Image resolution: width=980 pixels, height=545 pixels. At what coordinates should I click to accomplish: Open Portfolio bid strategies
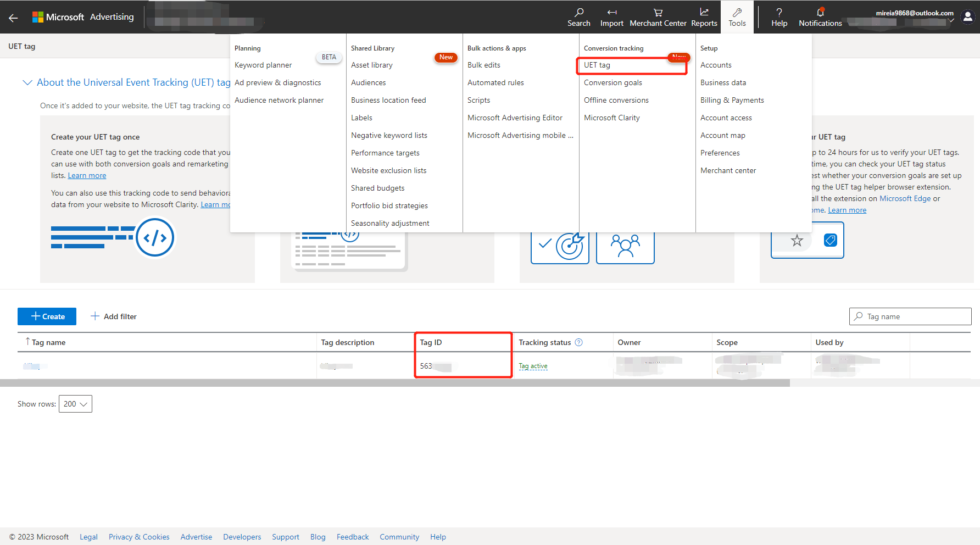(x=389, y=205)
